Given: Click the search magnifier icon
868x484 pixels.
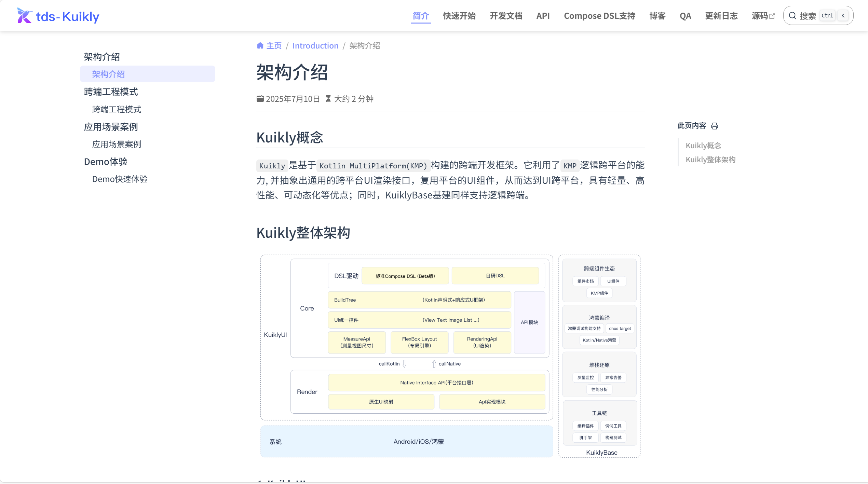Looking at the screenshot, I should (792, 16).
